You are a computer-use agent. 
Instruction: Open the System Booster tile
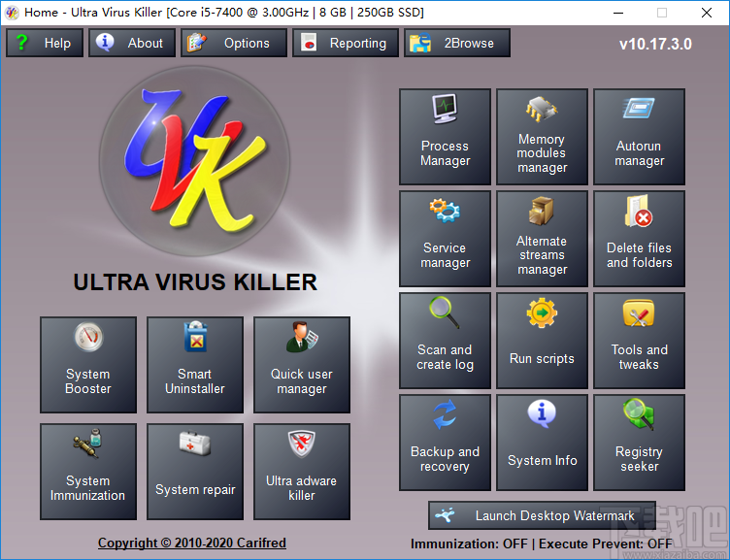click(x=88, y=365)
